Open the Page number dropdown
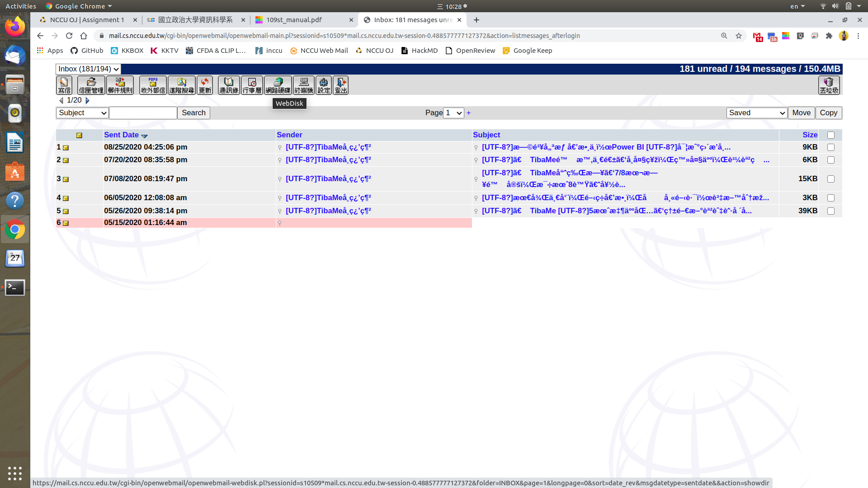 pyautogui.click(x=454, y=113)
